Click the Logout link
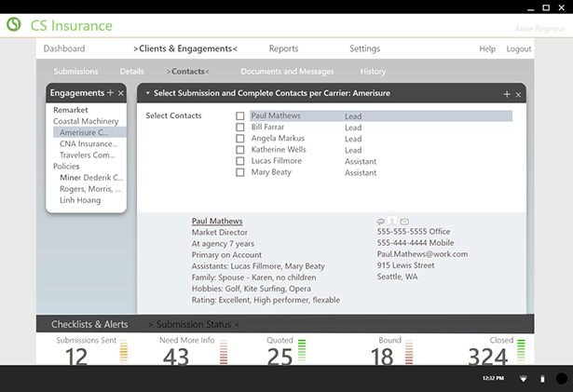 (519, 48)
